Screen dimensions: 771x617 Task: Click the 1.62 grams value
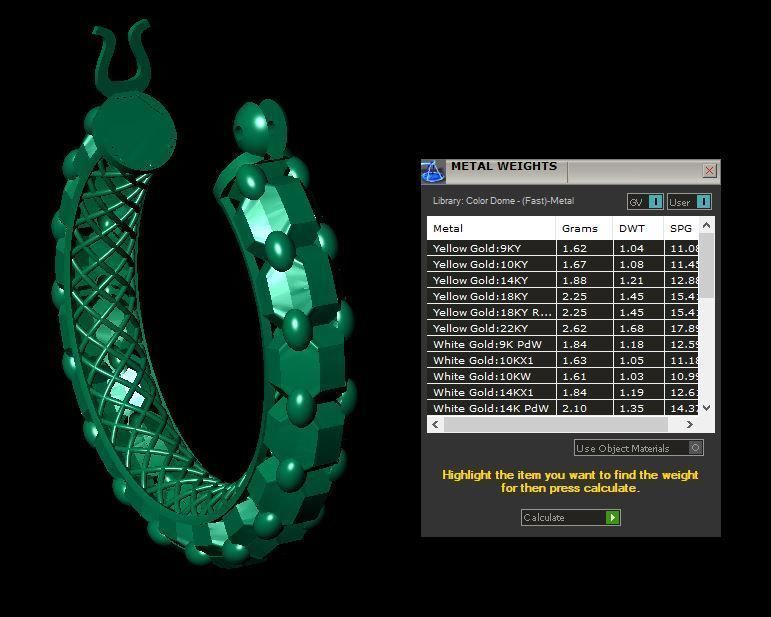[574, 248]
